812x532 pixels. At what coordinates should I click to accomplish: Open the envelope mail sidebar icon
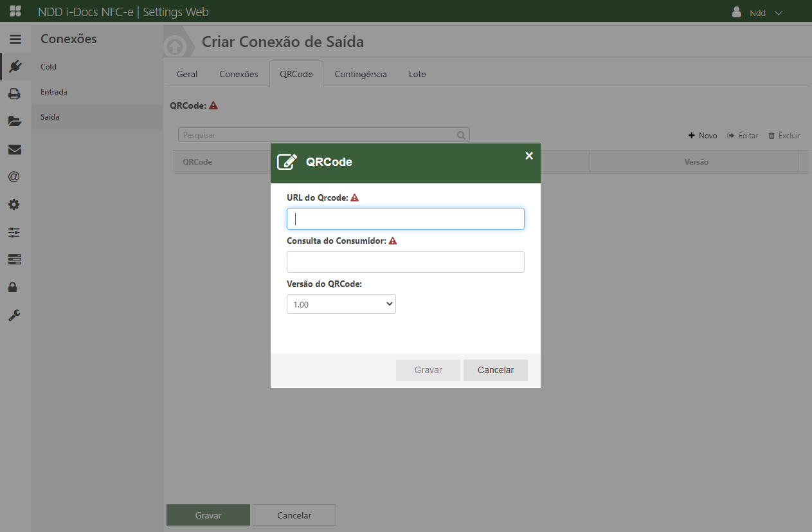tap(15, 149)
